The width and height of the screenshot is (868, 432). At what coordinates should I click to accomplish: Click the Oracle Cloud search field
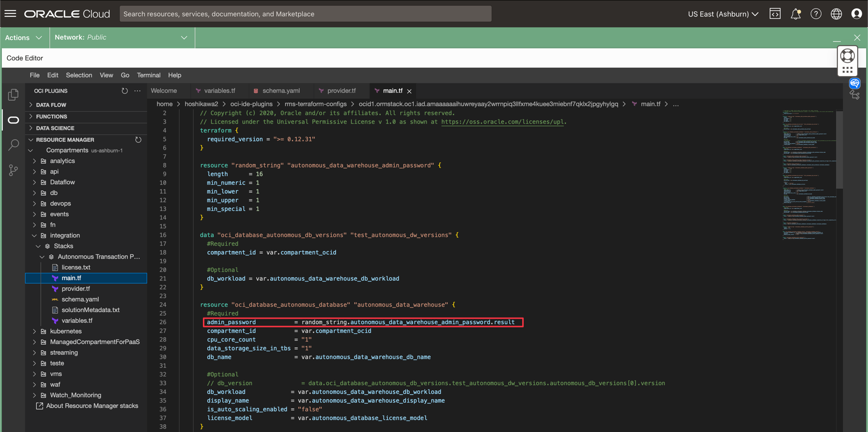tap(305, 14)
